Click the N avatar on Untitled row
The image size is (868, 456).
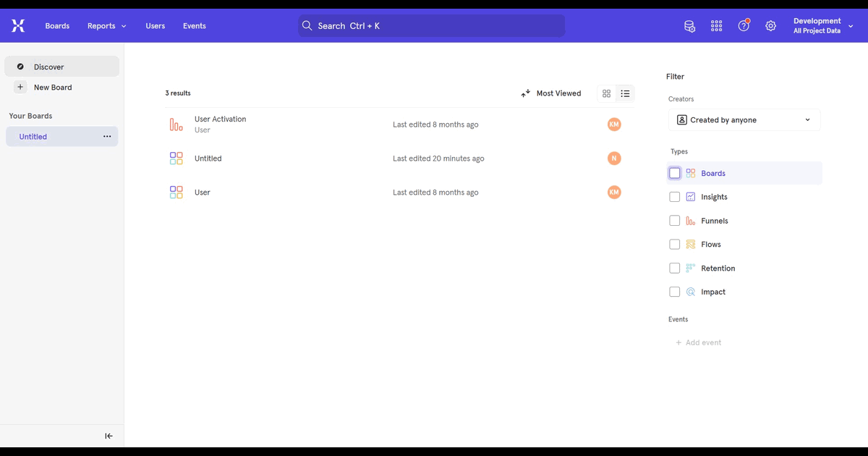[x=614, y=159]
